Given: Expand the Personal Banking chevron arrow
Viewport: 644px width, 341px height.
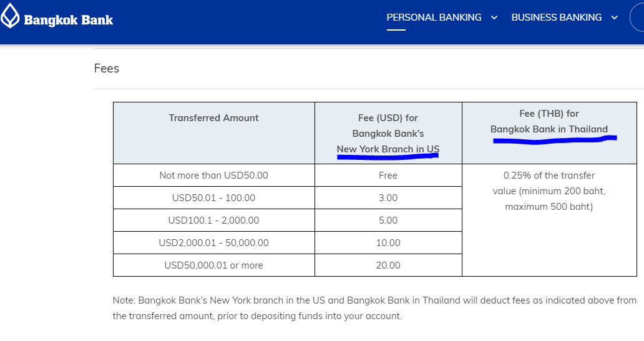Looking at the screenshot, I should click(x=494, y=17).
